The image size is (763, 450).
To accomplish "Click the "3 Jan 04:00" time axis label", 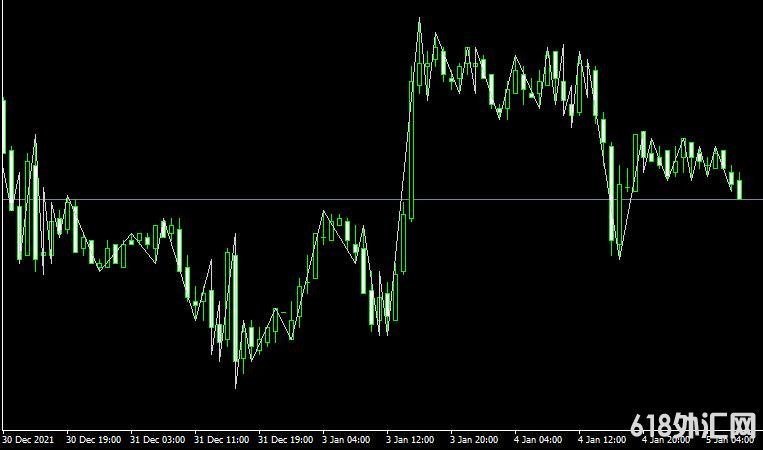I will pyautogui.click(x=346, y=440).
